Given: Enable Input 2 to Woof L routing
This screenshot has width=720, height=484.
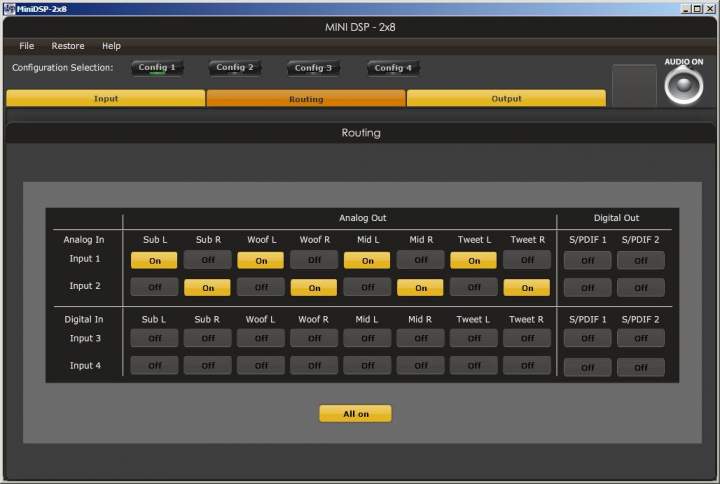Looking at the screenshot, I should (261, 287).
